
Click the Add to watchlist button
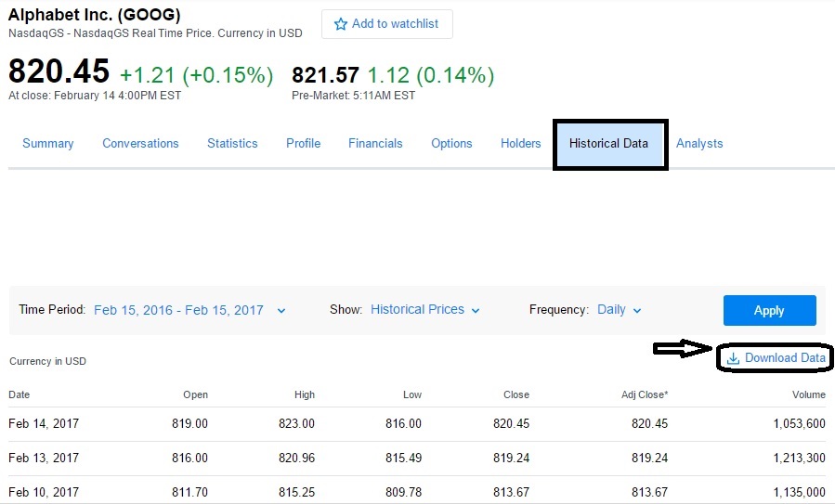point(387,24)
